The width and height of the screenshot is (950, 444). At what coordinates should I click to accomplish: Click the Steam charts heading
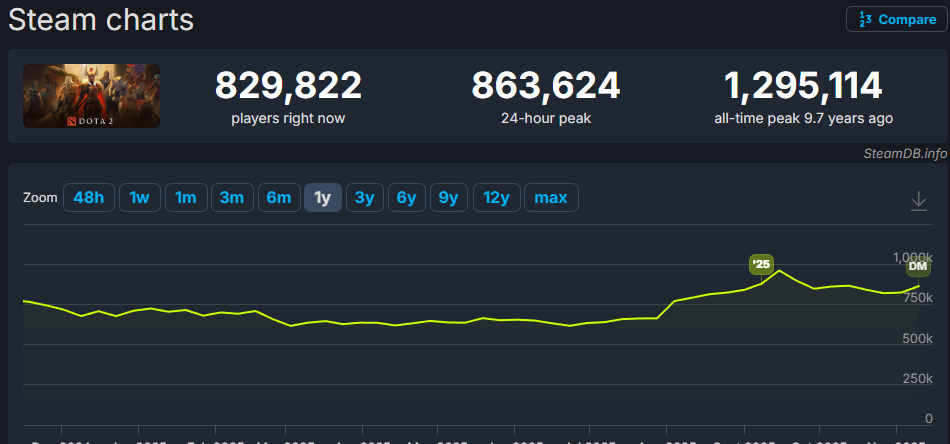[101, 20]
